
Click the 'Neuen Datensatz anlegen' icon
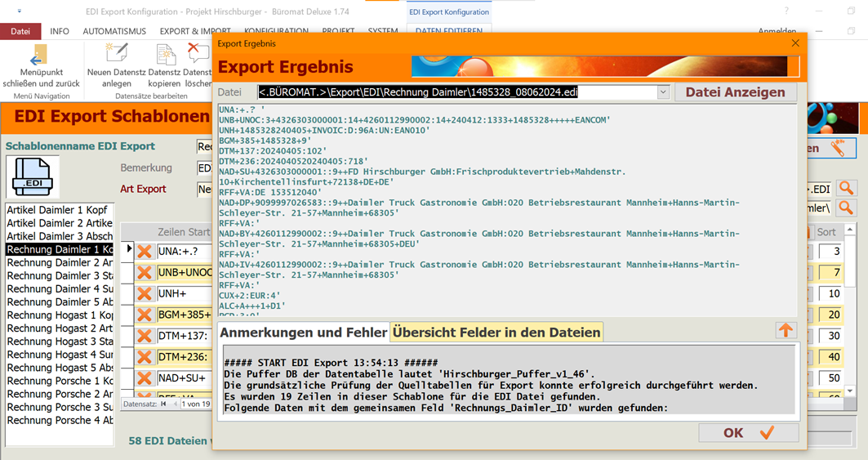click(117, 55)
